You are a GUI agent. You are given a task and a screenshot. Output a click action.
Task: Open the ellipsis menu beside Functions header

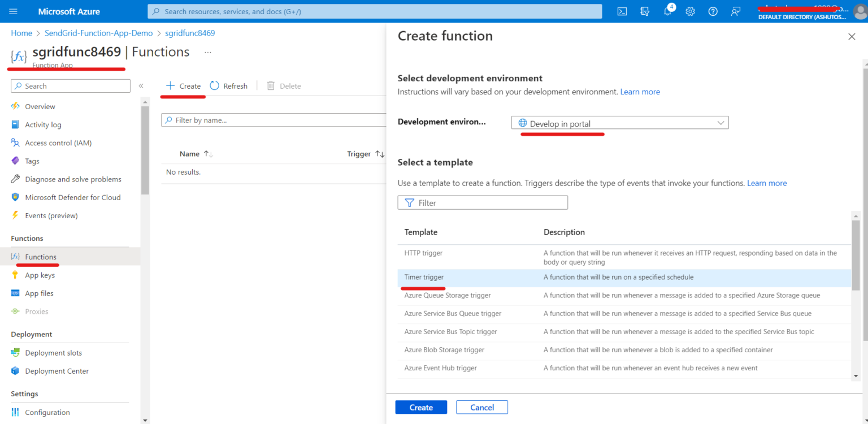(x=207, y=51)
